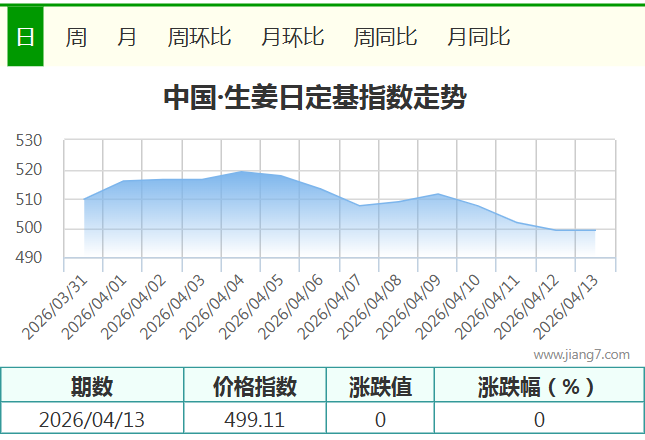Image resolution: width=645 pixels, height=440 pixels.
Task: Click the www.jiang7.com watermark link
Action: point(581,354)
